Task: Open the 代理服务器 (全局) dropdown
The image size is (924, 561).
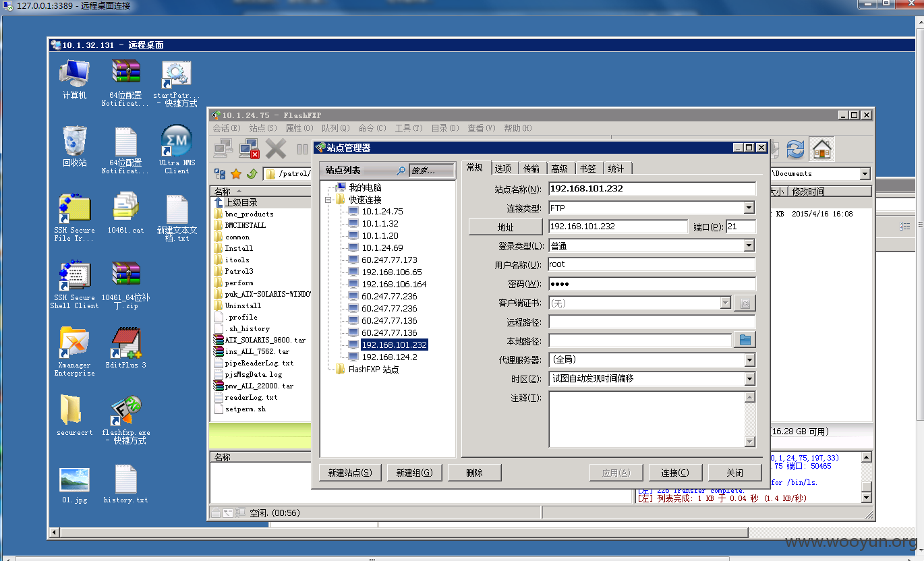Action: tap(749, 360)
